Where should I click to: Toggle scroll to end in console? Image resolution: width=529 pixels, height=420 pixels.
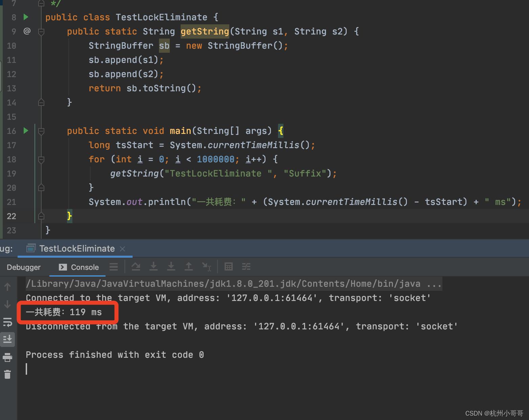(x=7, y=339)
